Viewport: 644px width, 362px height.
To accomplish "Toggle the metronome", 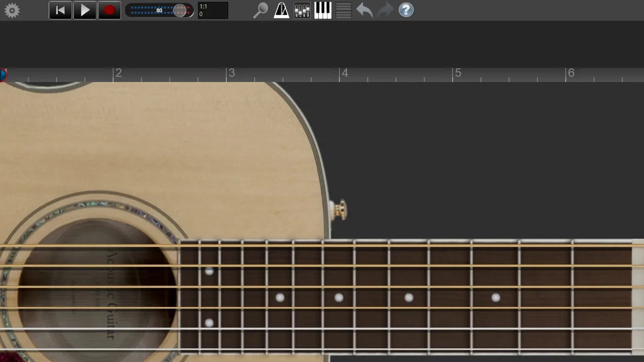I will coord(281,10).
